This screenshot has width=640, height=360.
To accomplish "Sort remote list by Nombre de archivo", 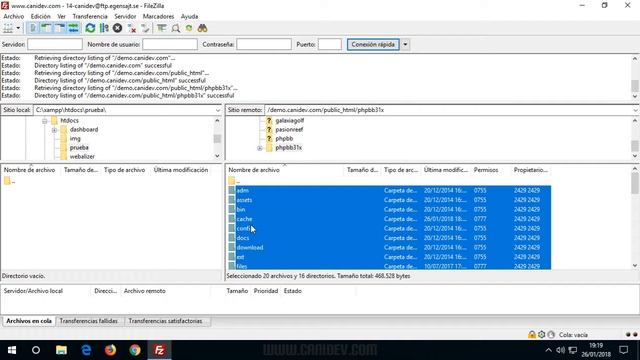I will click(284, 170).
